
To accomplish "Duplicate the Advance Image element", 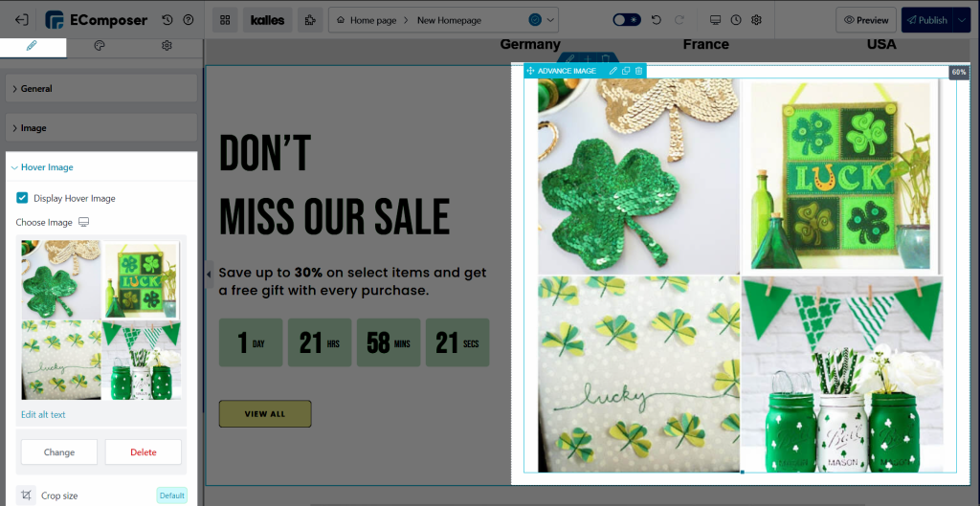I will click(626, 71).
